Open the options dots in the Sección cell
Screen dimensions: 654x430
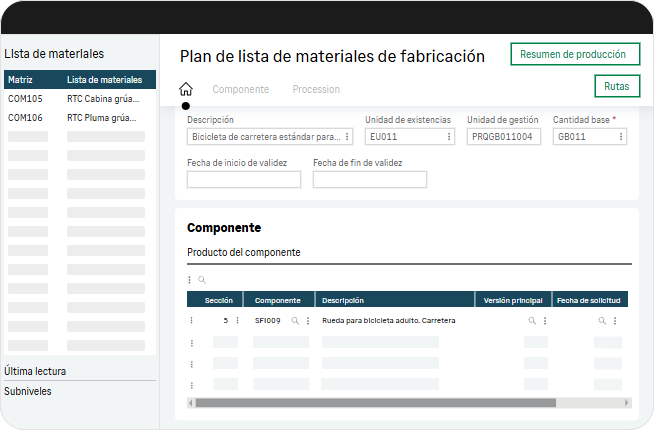237,321
